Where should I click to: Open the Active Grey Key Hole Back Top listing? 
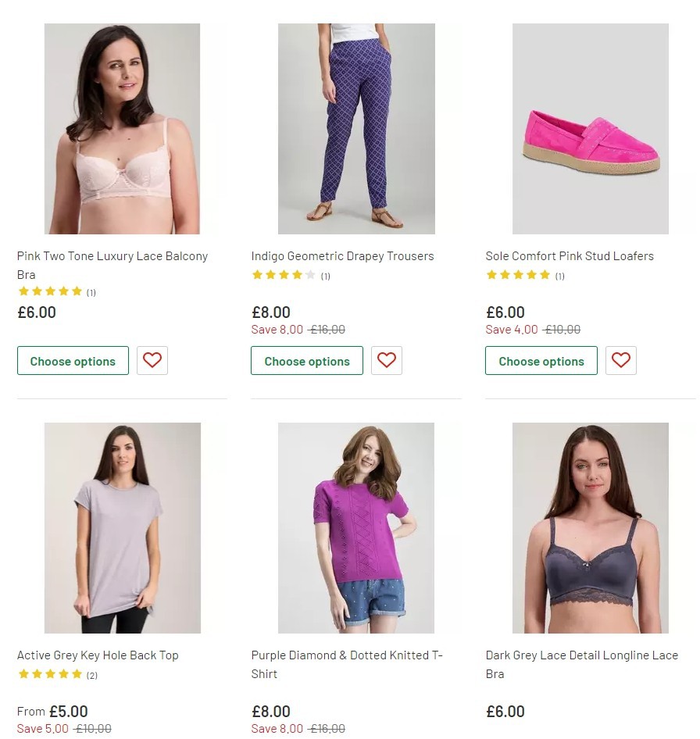[98, 655]
